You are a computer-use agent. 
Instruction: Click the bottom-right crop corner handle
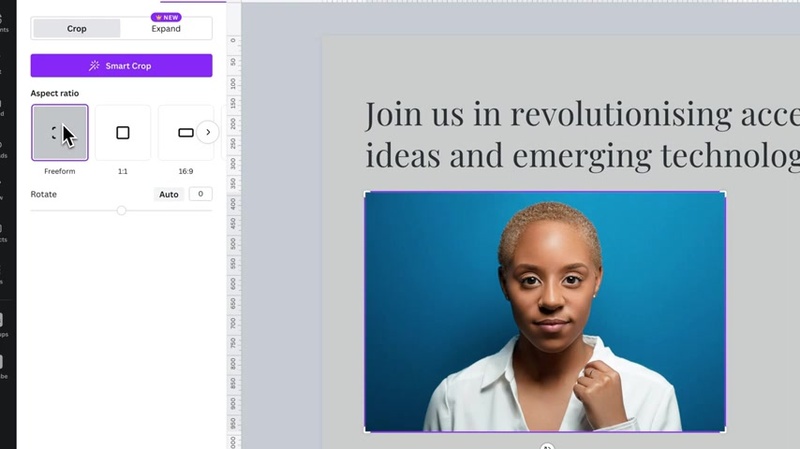point(724,430)
